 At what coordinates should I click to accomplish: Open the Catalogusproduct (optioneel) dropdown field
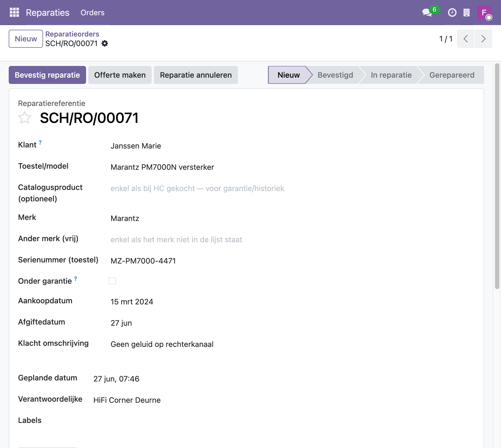point(291,188)
